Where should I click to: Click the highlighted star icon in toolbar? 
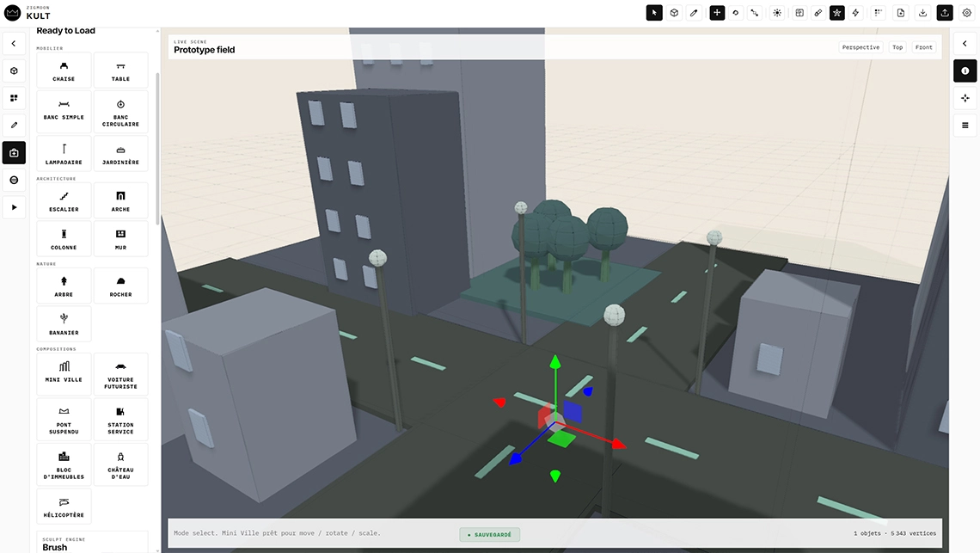click(x=837, y=13)
